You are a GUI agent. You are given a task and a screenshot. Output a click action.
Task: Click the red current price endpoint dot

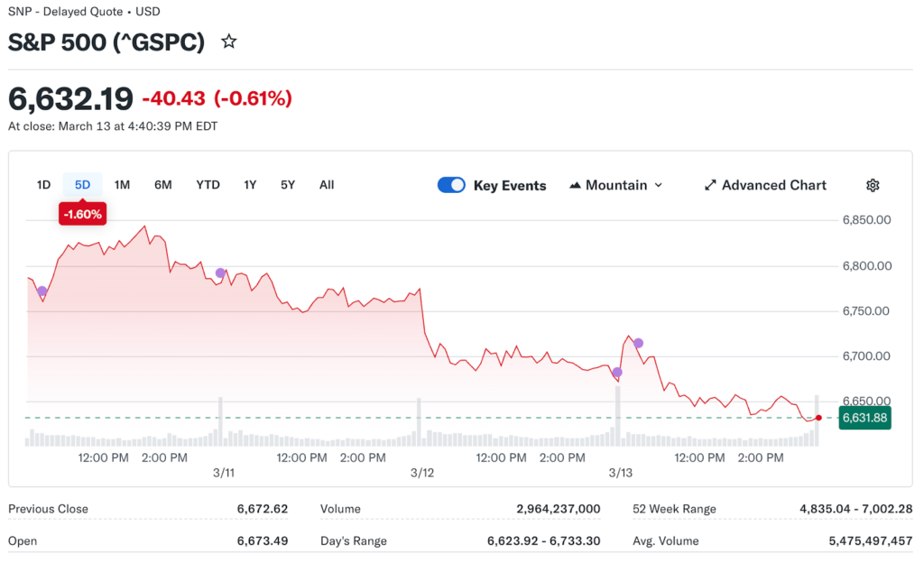coord(818,418)
